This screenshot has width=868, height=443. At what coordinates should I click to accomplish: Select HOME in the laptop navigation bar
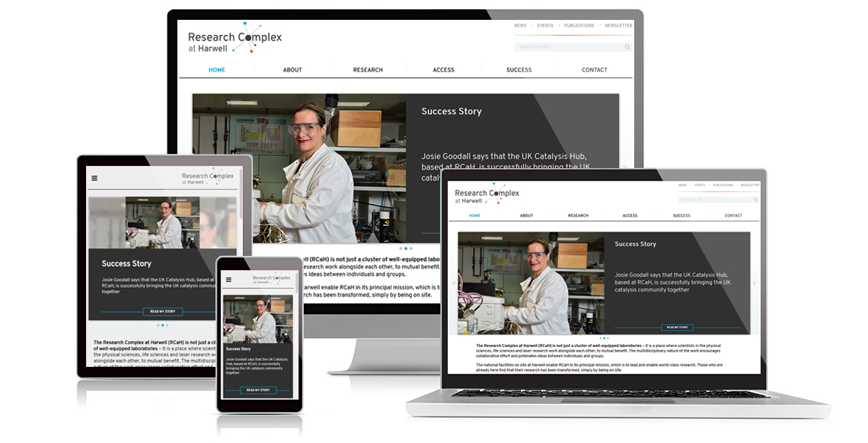(x=475, y=215)
